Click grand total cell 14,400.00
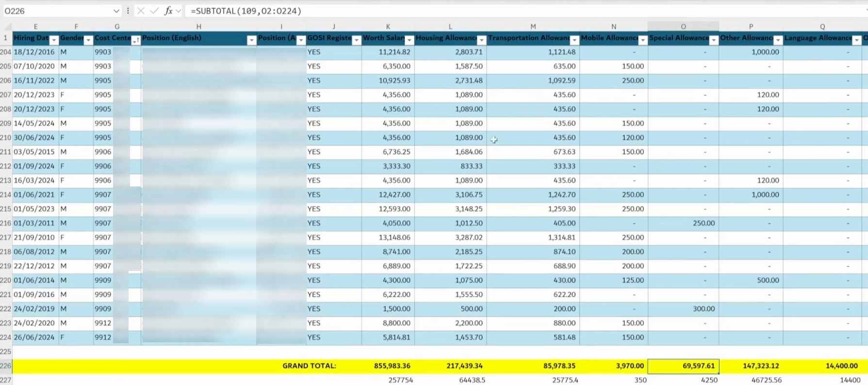This screenshot has width=868, height=385. click(x=822, y=366)
